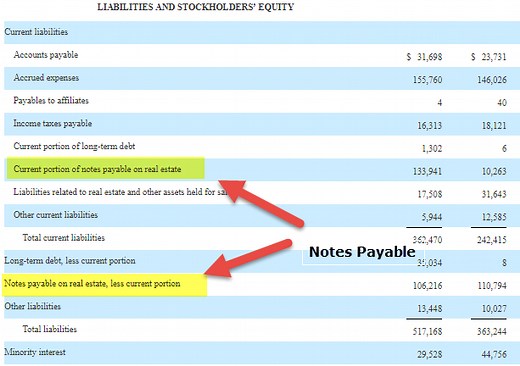Click Total liabilities value 363,244
The image size is (520, 366).
coord(492,331)
